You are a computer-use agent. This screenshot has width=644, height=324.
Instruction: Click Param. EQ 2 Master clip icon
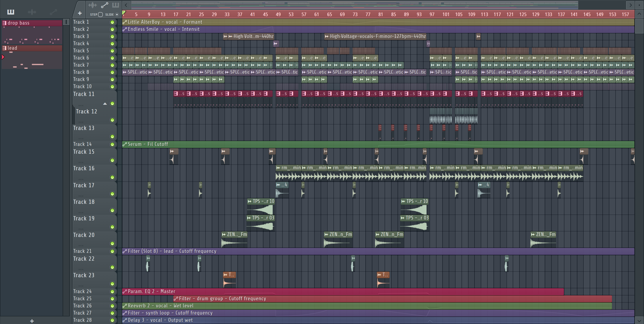click(x=125, y=292)
